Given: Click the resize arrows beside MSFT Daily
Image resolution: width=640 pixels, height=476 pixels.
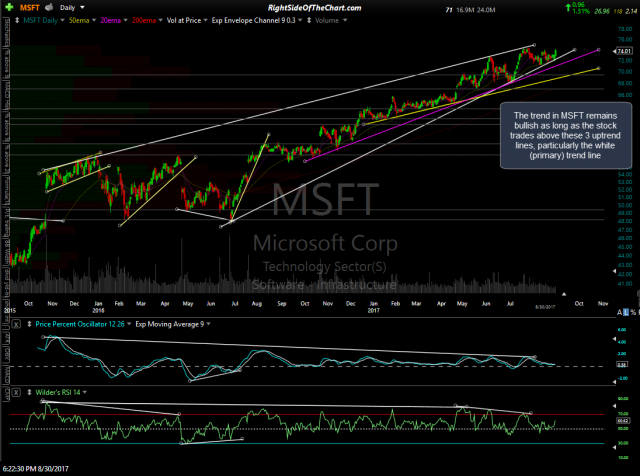Looking at the screenshot, I should (17, 20).
